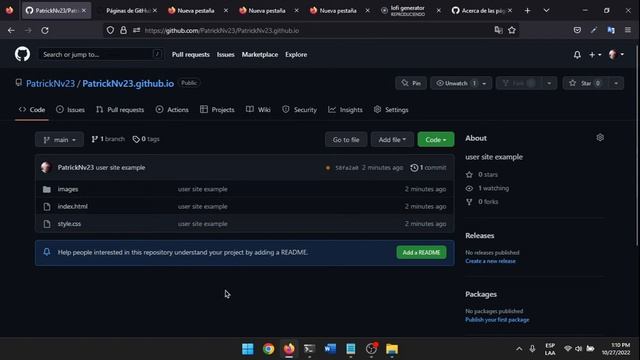Open Explore in top navigation
The image size is (640, 360).
click(x=296, y=54)
